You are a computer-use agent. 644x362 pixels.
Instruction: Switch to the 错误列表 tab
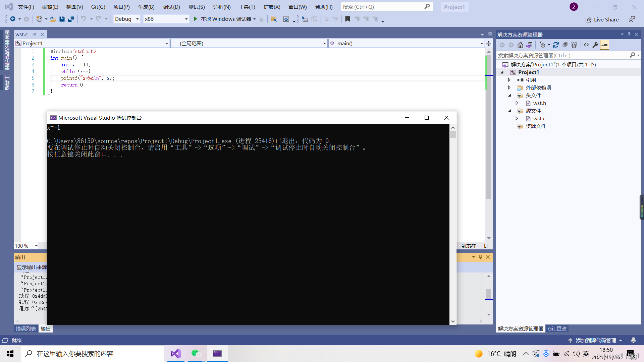(26, 329)
